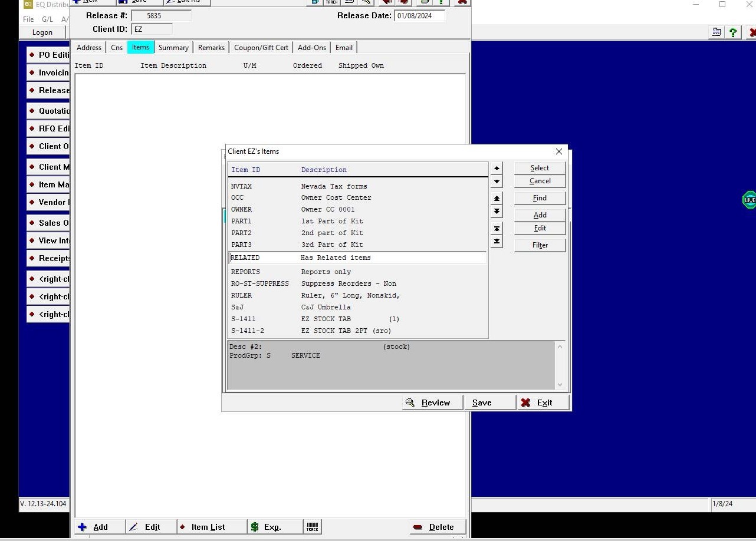
Task: Open the notes icon beside the help button
Action: click(716, 32)
